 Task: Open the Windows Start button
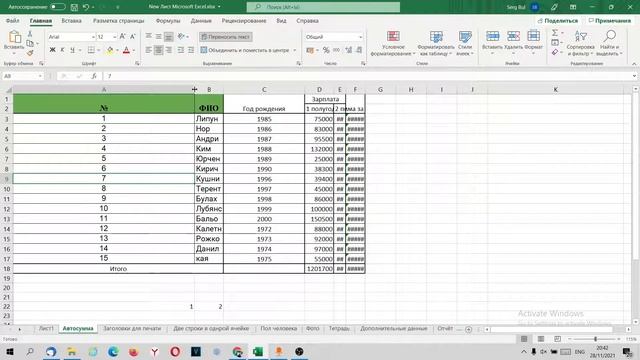point(10,351)
